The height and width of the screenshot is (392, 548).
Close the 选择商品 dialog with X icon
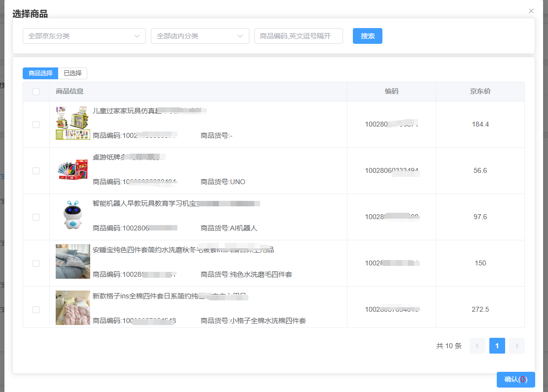[x=531, y=11]
